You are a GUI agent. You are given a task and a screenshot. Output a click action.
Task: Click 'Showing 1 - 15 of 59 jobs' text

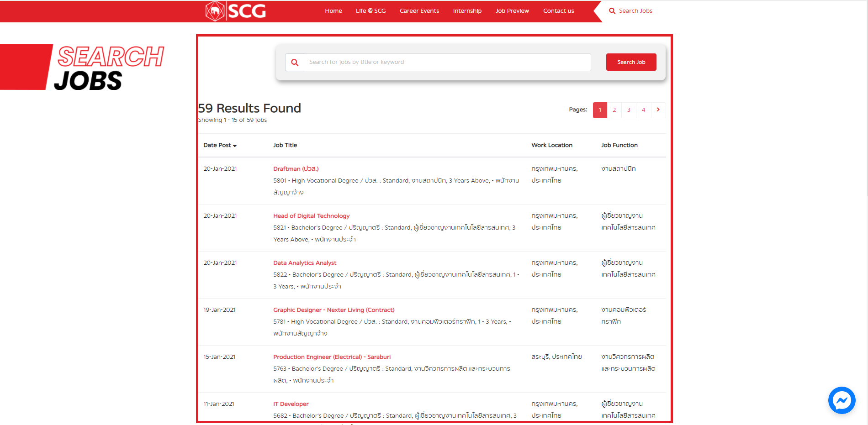pyautogui.click(x=233, y=120)
